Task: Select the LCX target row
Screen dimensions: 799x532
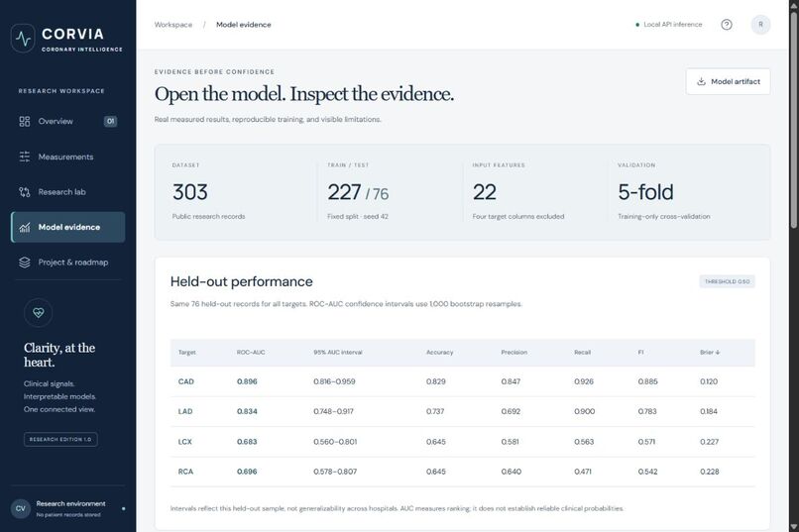Action: (462, 442)
